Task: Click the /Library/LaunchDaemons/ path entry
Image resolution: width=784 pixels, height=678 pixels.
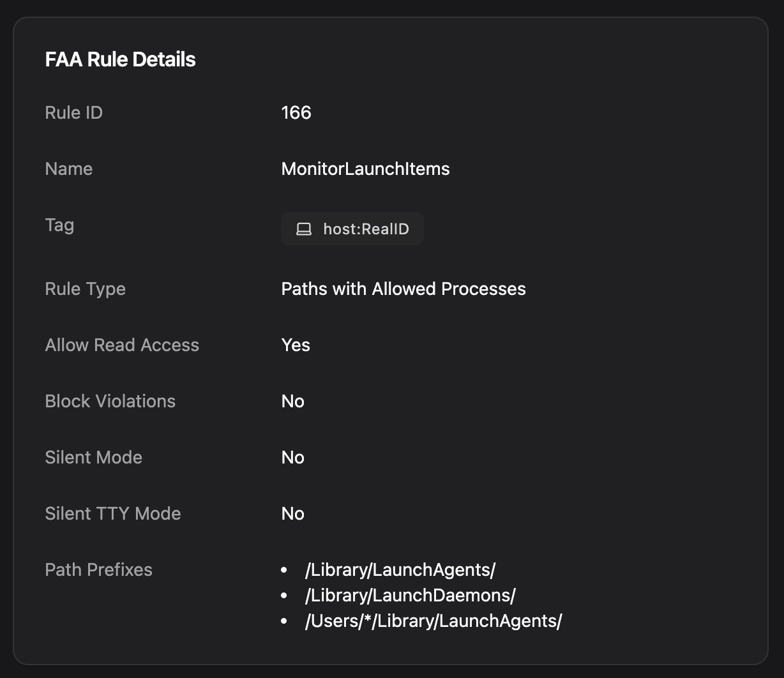Action: point(410,596)
